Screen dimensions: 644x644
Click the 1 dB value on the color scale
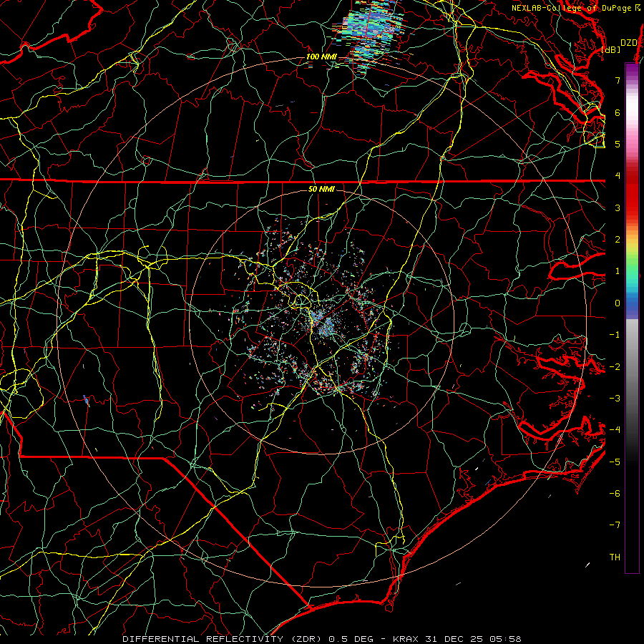[x=618, y=271]
